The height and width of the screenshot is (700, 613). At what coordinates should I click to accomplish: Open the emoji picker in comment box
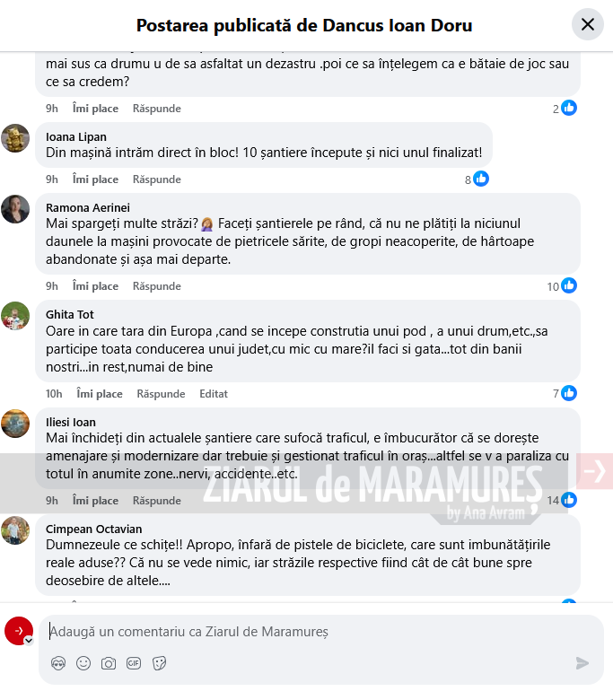(x=83, y=663)
